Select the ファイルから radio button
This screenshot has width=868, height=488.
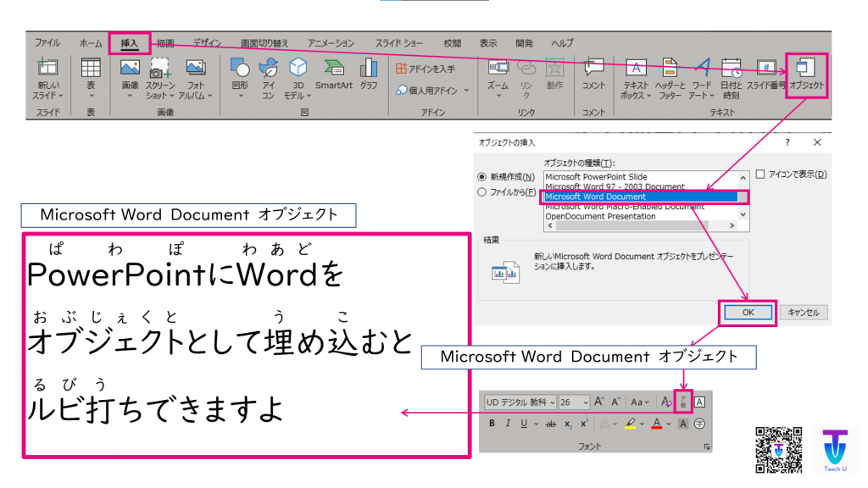point(481,192)
